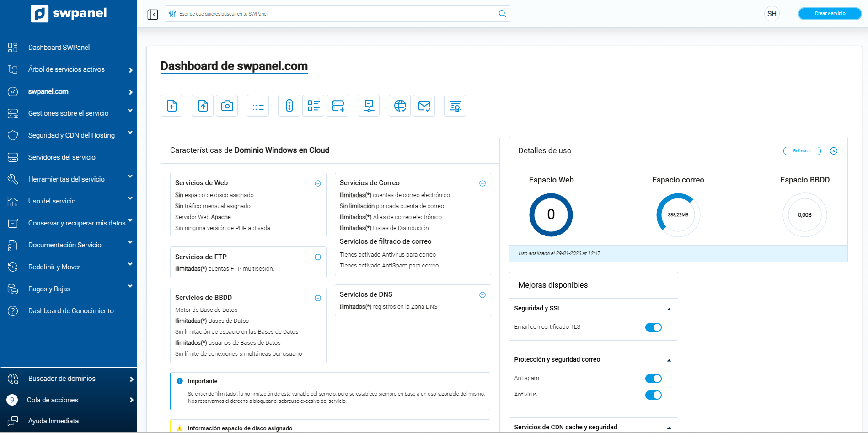Click the file upload toolbar icon
The height and width of the screenshot is (433, 868).
coord(203,106)
